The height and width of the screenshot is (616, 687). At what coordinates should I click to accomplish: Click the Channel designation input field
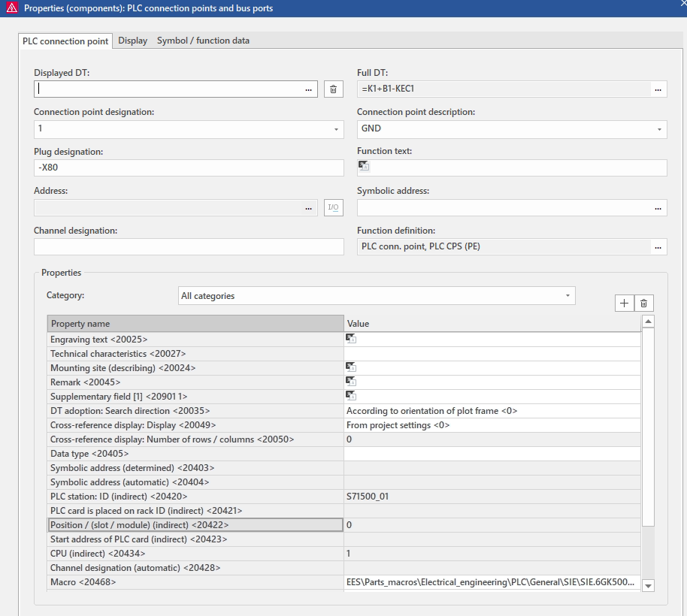[x=188, y=247]
